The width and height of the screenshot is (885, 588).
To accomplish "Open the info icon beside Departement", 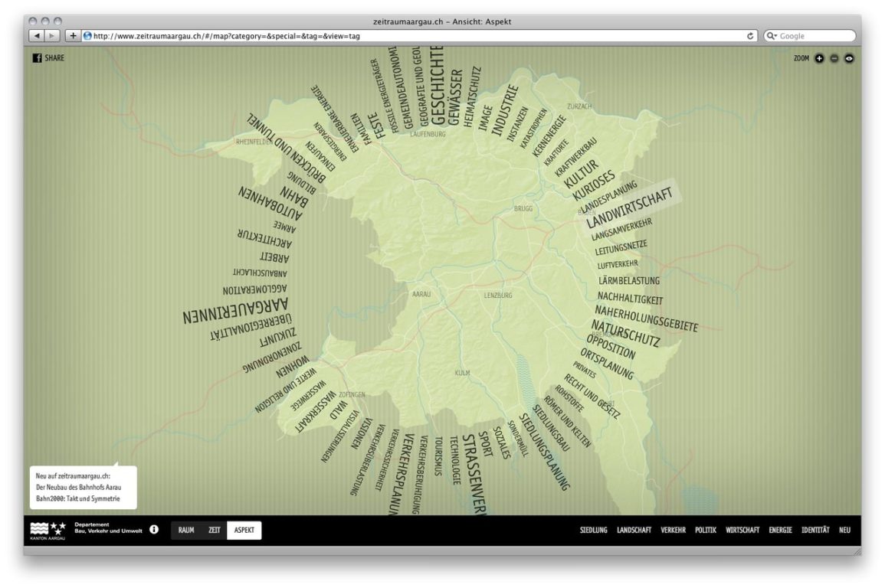I will (x=153, y=529).
